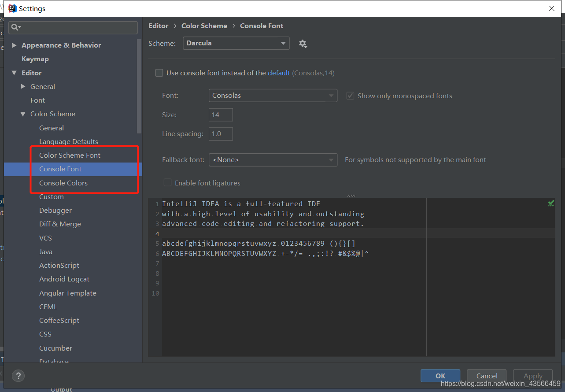Select Angular Template item
Screen dimensions: 565x392
click(x=68, y=293)
